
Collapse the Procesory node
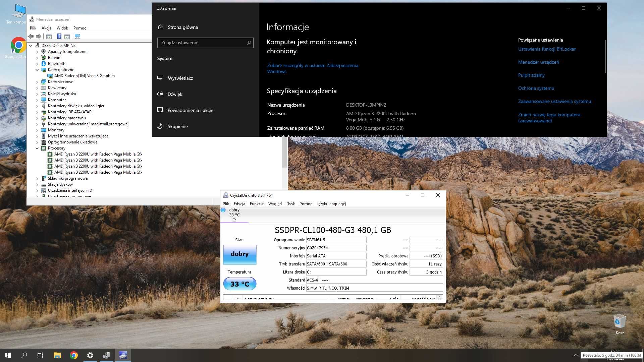click(37, 148)
